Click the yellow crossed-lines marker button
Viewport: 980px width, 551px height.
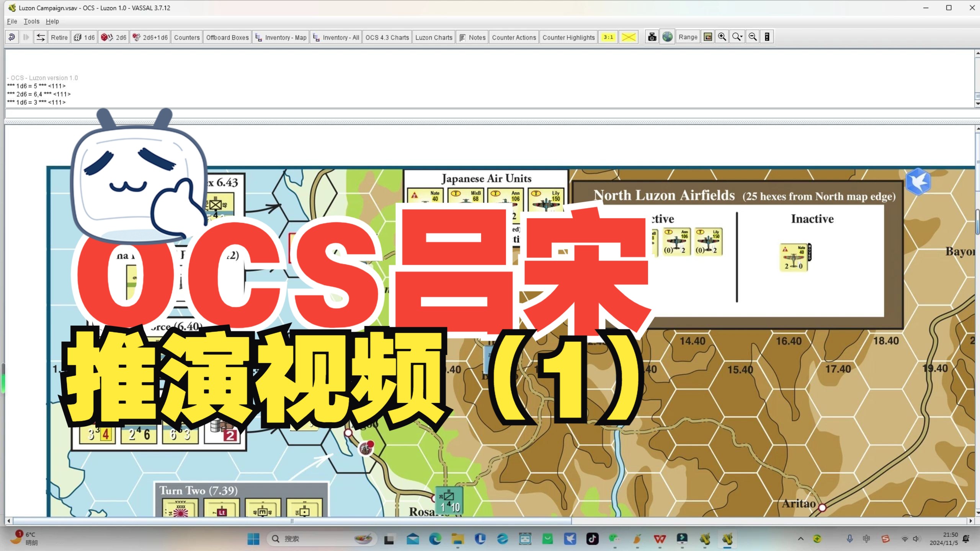[629, 37]
